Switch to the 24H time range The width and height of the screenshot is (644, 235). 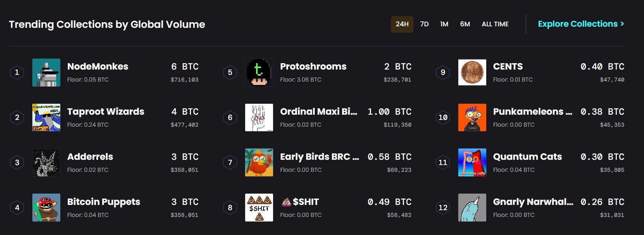coord(402,24)
